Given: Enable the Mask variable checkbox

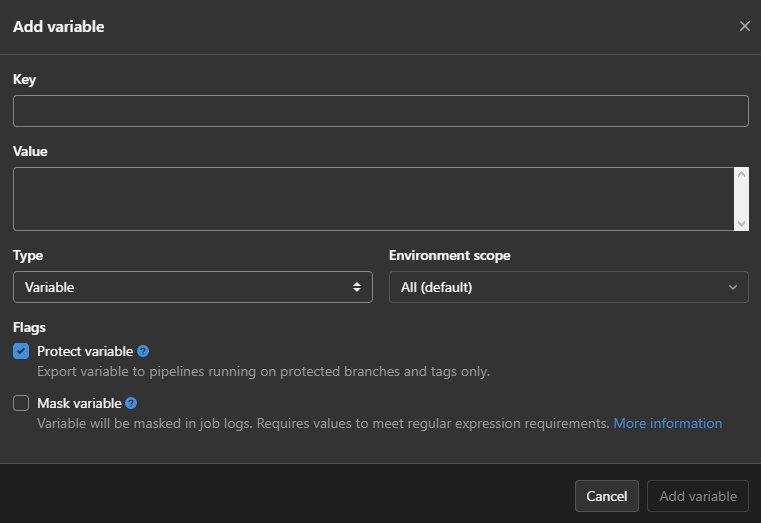Looking at the screenshot, I should coord(21,403).
